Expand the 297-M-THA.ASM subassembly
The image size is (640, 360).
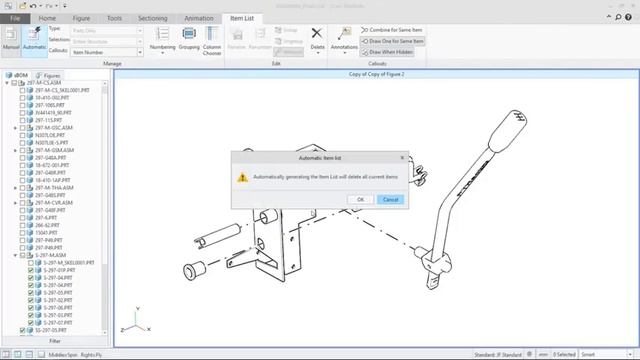pos(16,188)
